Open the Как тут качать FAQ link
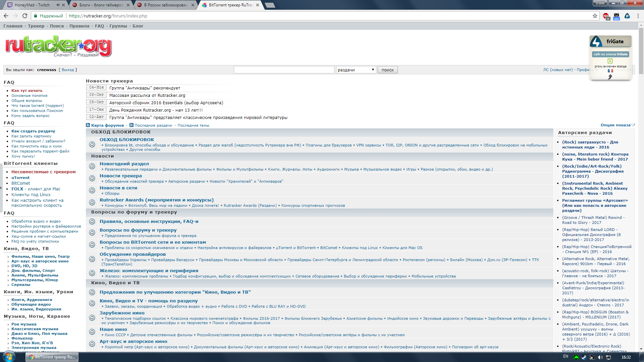This screenshot has height=362, width=644. (27, 90)
